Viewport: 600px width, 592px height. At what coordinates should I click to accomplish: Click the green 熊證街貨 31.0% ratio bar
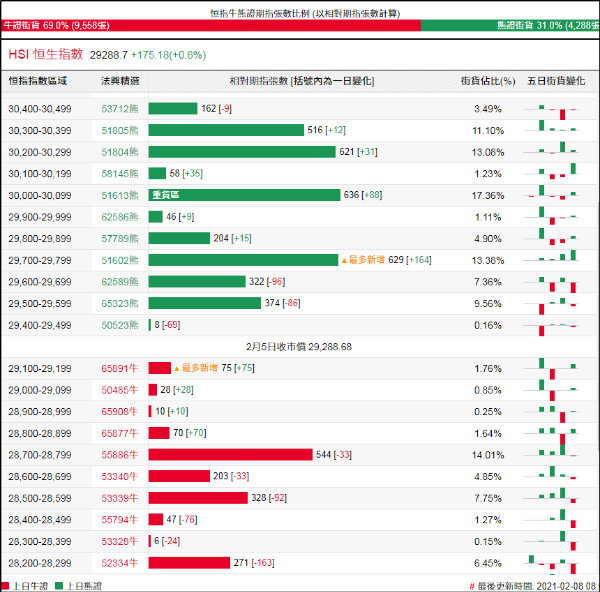pos(510,25)
